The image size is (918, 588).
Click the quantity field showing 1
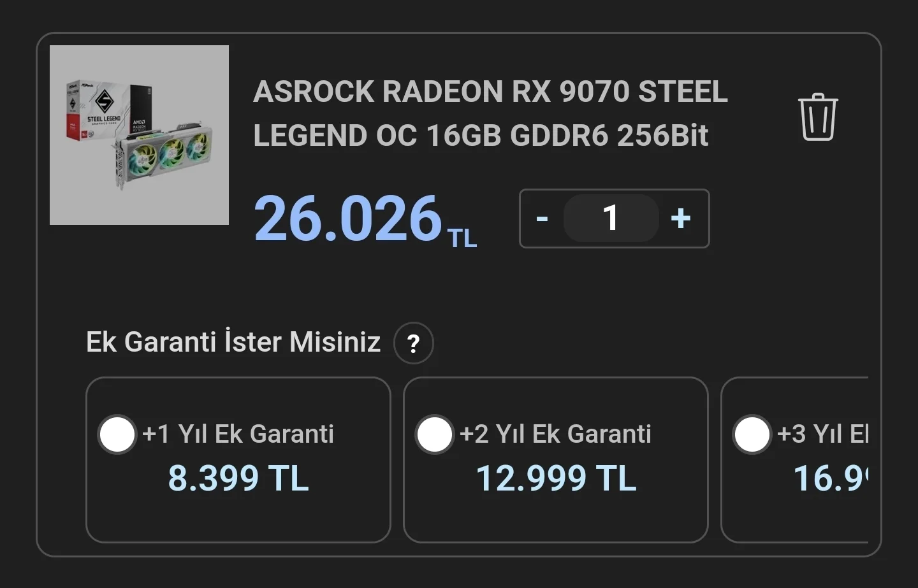[611, 219]
